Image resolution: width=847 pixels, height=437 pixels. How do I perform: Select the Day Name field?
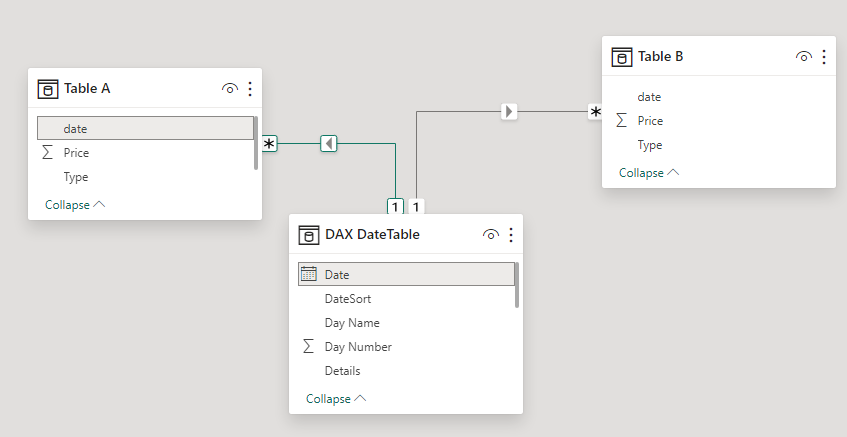(406, 322)
